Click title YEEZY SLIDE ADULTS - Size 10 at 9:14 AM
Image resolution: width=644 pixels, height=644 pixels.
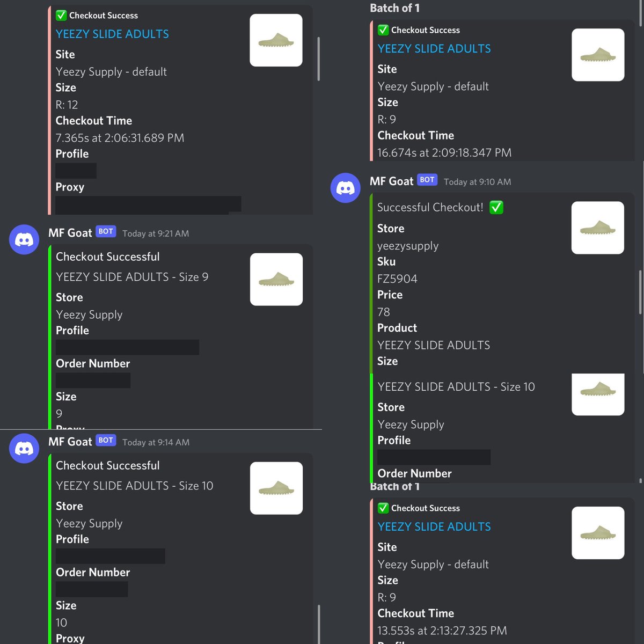pos(135,486)
